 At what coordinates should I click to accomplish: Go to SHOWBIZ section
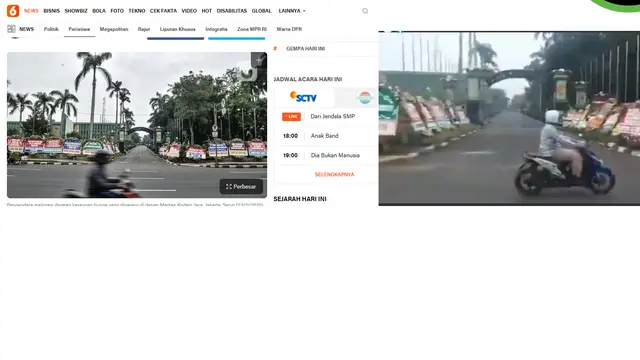[76, 11]
